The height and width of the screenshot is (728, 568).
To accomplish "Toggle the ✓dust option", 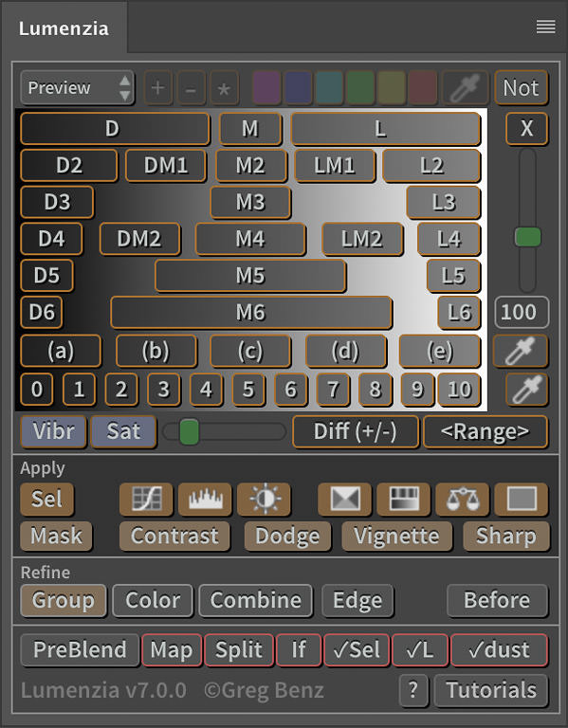I will [500, 649].
